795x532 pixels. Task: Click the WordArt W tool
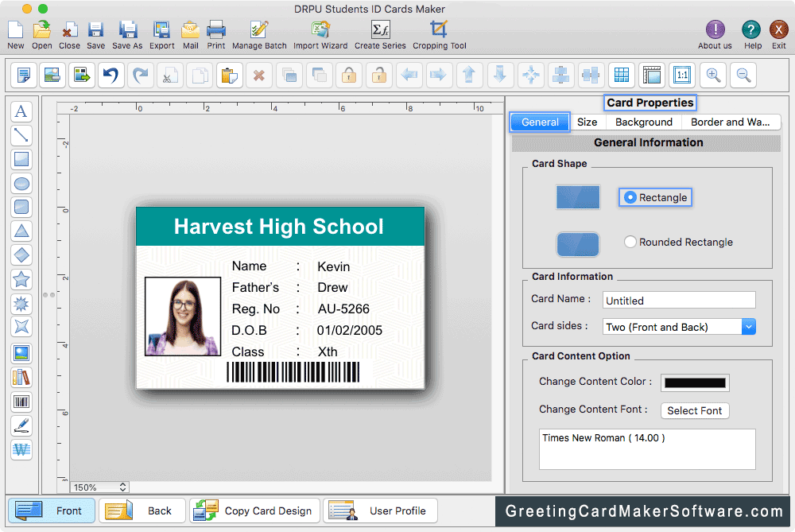tap(21, 450)
